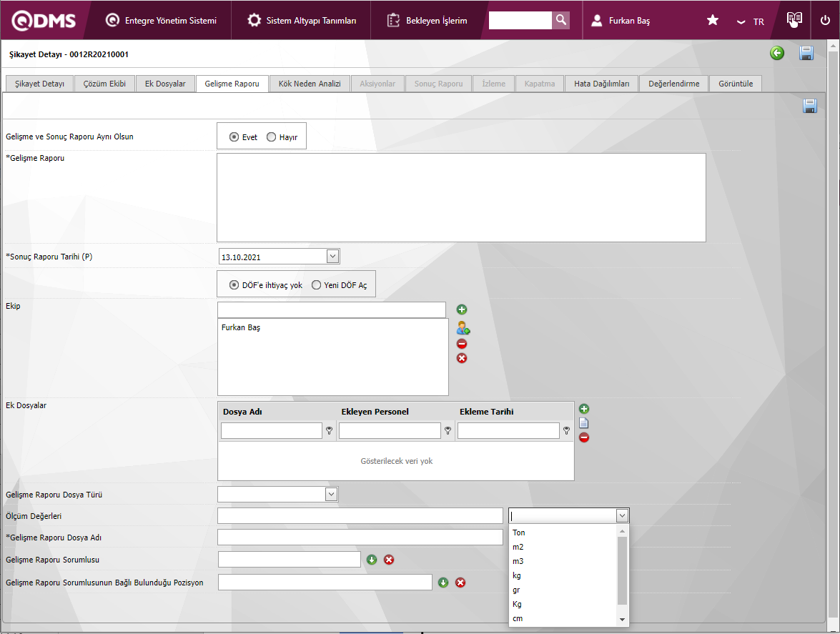Open the Sistem Altyapı Tanımları menu

[302, 21]
